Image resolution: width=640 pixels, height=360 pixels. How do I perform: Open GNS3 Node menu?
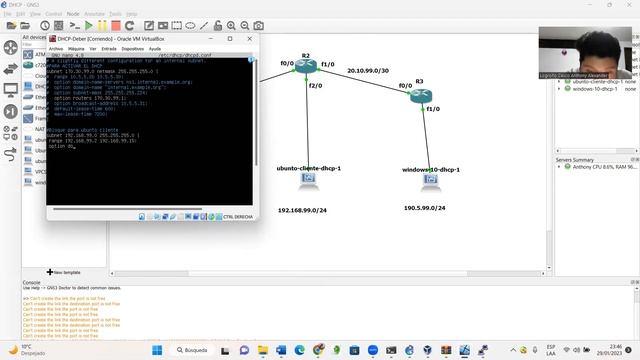coord(73,14)
